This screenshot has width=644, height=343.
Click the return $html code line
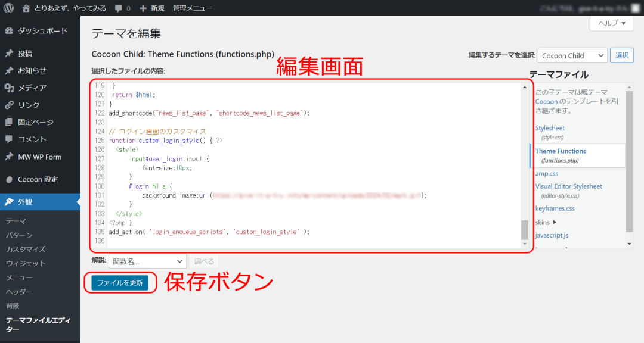[134, 95]
